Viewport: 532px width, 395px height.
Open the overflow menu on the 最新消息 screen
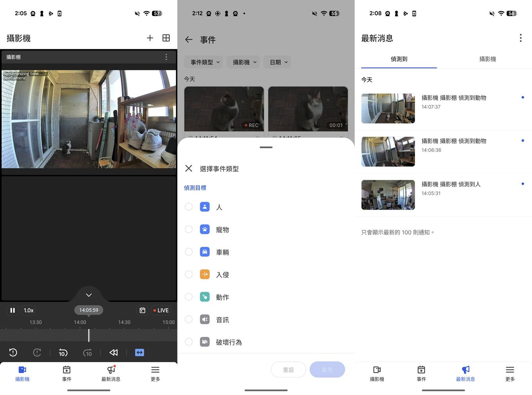(x=521, y=38)
